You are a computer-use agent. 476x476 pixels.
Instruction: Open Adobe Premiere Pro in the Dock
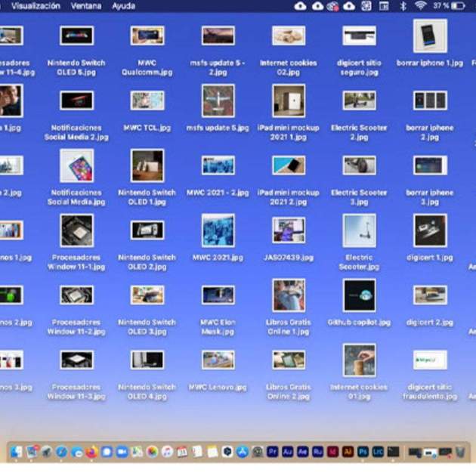click(x=273, y=452)
